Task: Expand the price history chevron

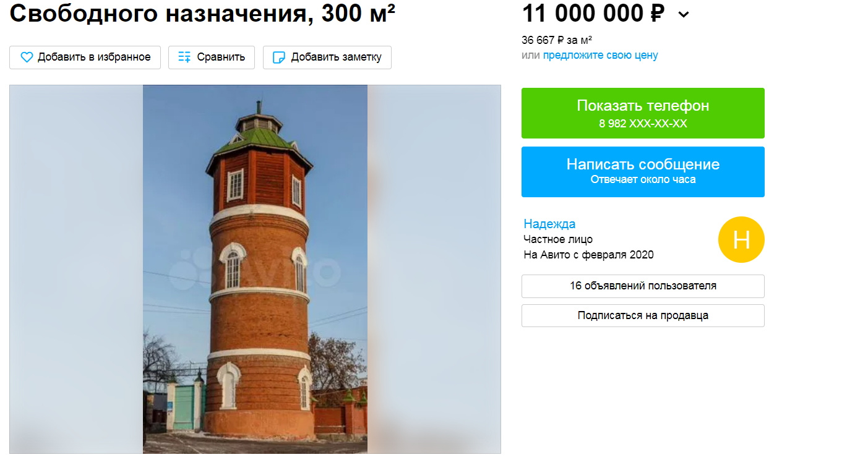Action: click(684, 14)
